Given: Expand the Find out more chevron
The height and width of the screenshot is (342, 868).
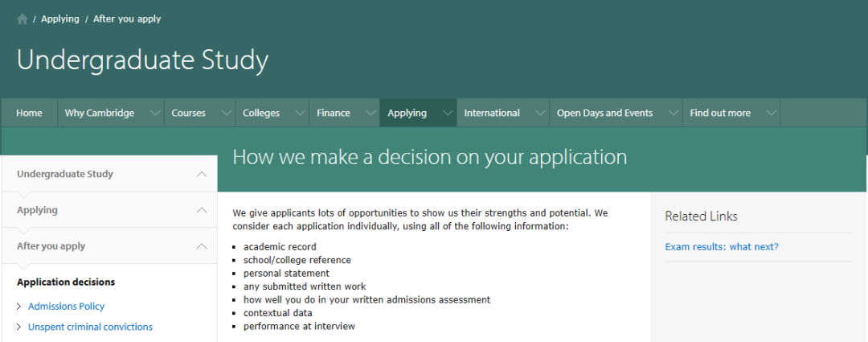Looking at the screenshot, I should point(771,113).
